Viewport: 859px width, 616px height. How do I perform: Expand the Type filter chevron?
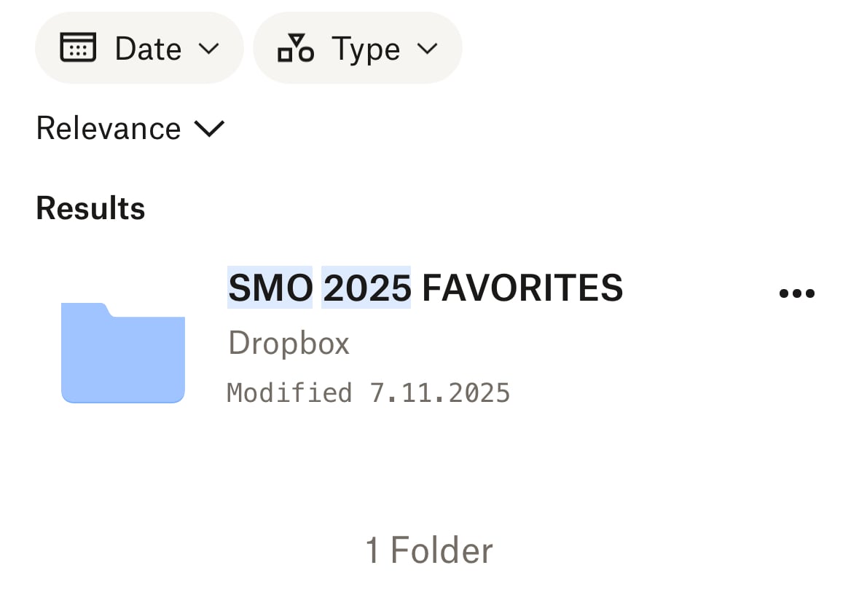(427, 49)
